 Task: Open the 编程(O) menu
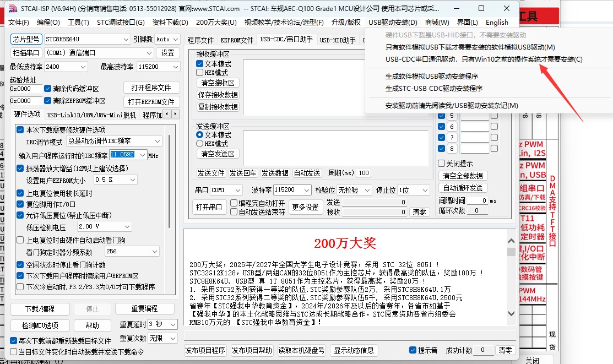point(48,22)
